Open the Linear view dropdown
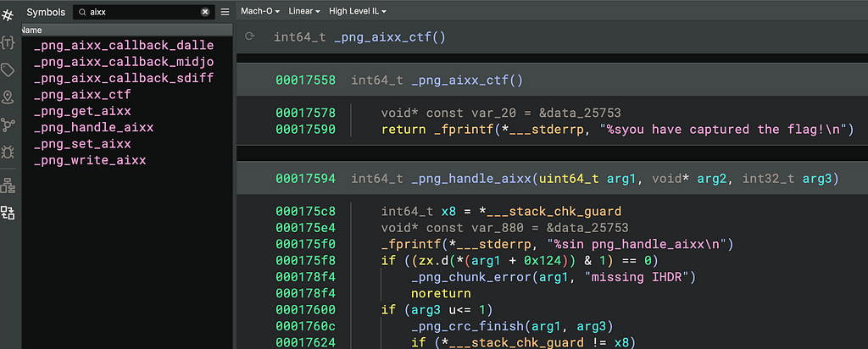Viewport: 868px width, 349px height. point(304,11)
